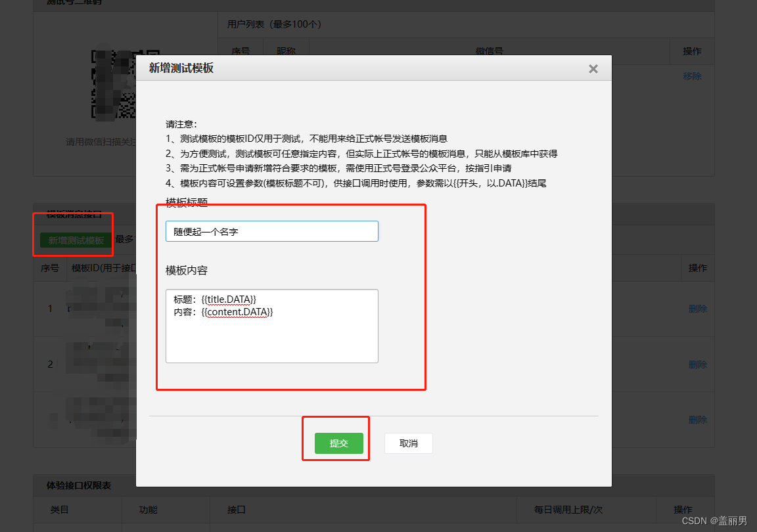Screen dimensions: 757x532
Task: Click the 取消 button
Action: tap(409, 443)
